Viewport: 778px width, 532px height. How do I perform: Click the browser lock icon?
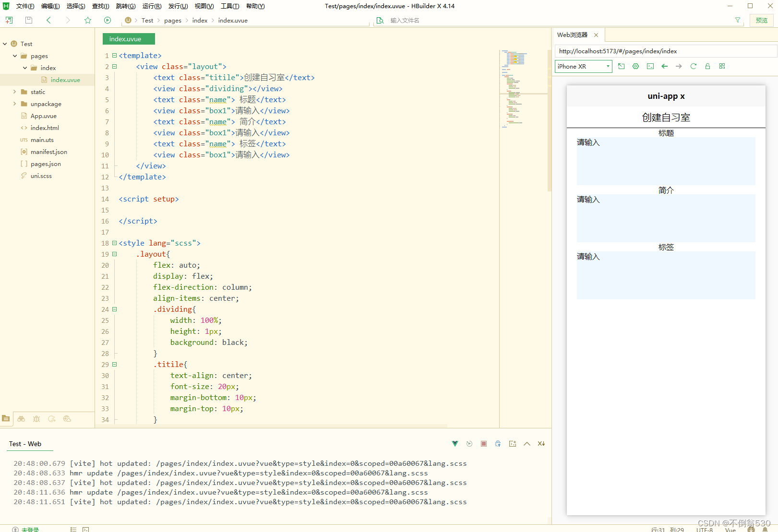(707, 66)
